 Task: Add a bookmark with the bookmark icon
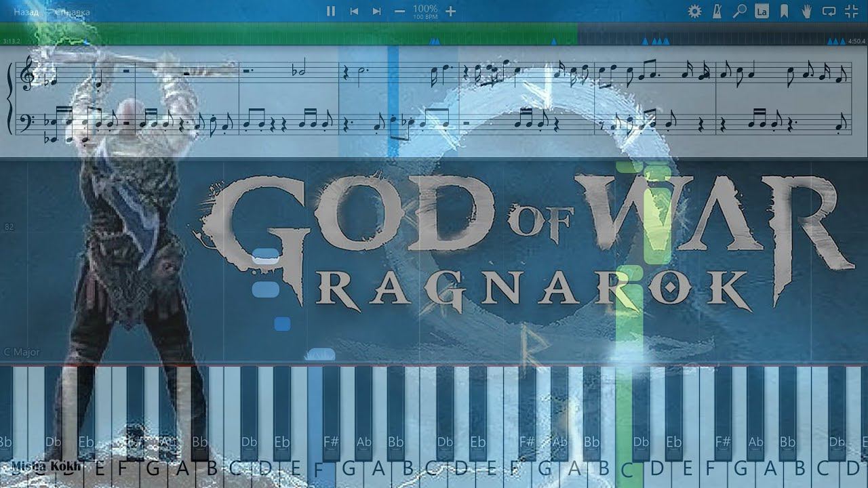point(784,11)
